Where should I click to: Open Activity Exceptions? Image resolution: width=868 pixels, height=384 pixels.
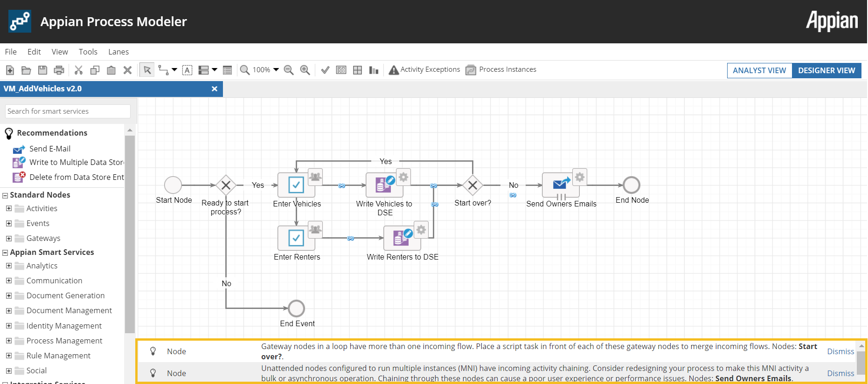coord(424,69)
